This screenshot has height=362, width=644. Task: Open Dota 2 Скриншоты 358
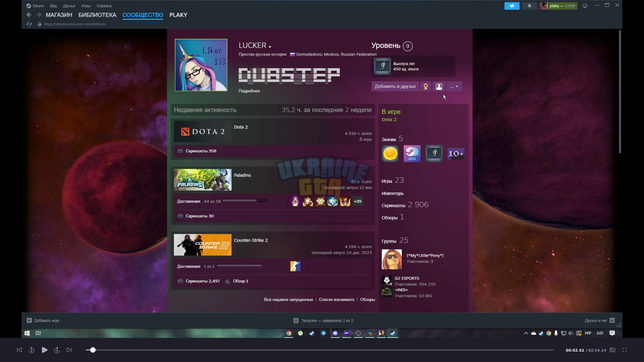[x=201, y=151]
